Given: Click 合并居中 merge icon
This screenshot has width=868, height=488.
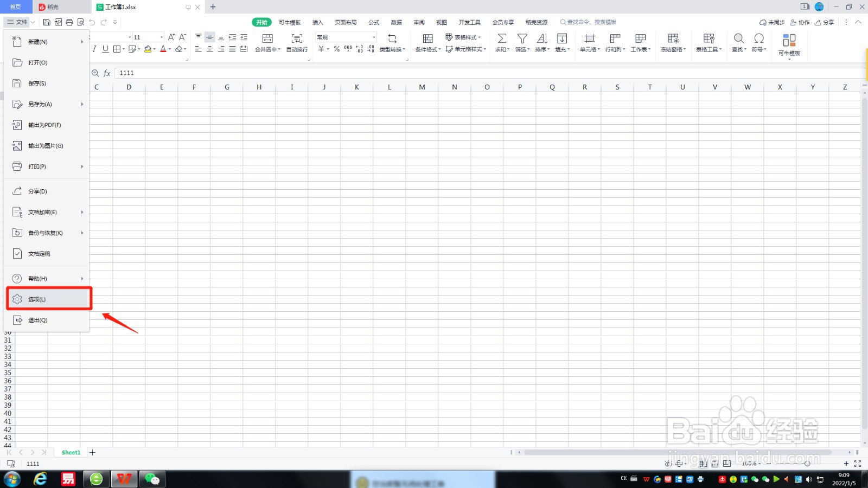Looking at the screenshot, I should coord(267,38).
